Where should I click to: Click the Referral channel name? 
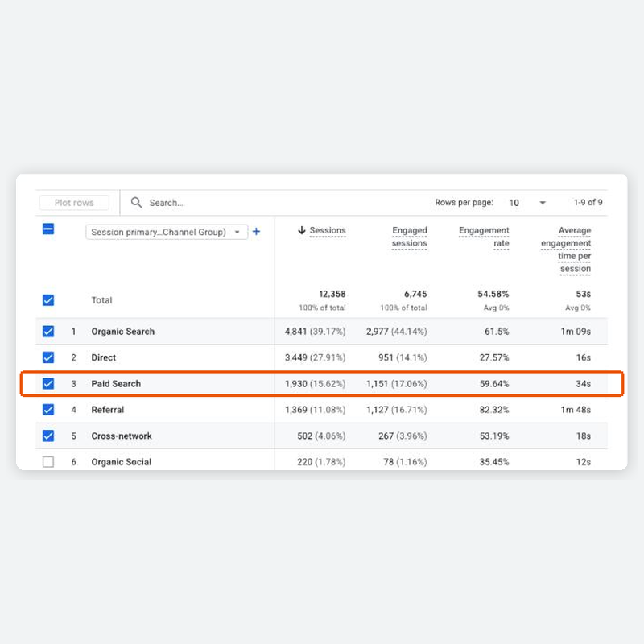coord(108,410)
